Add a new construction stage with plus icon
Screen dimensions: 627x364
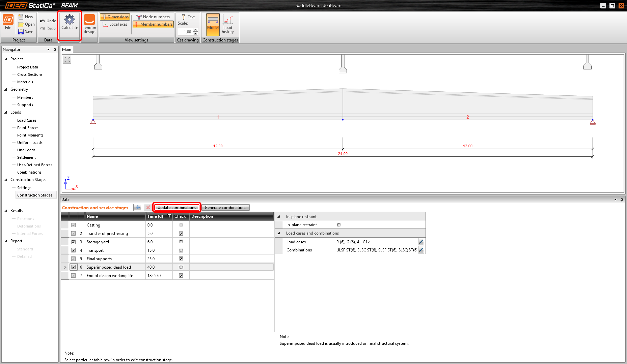[138, 208]
